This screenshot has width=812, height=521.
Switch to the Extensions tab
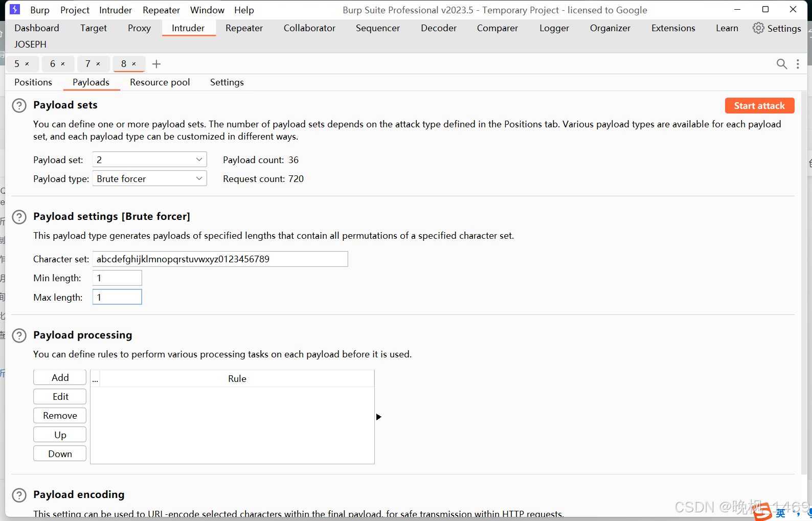click(673, 28)
